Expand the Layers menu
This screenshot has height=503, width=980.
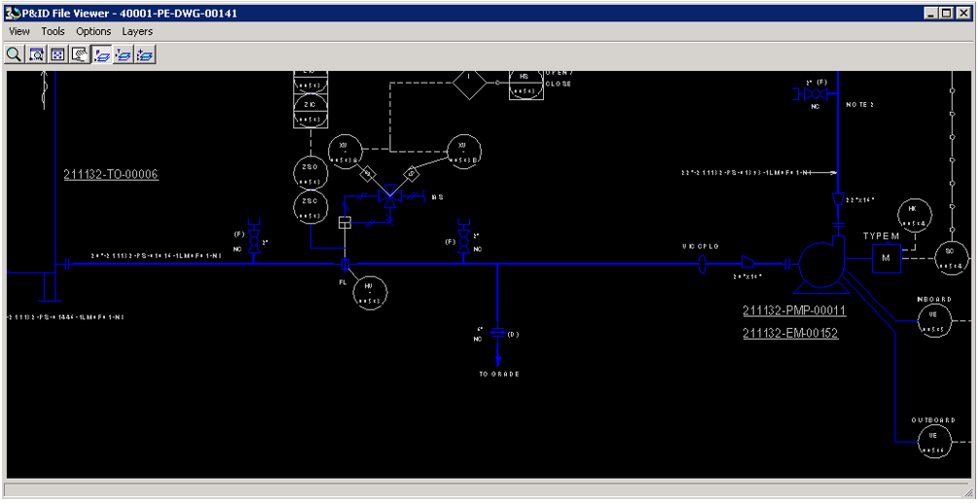(137, 31)
